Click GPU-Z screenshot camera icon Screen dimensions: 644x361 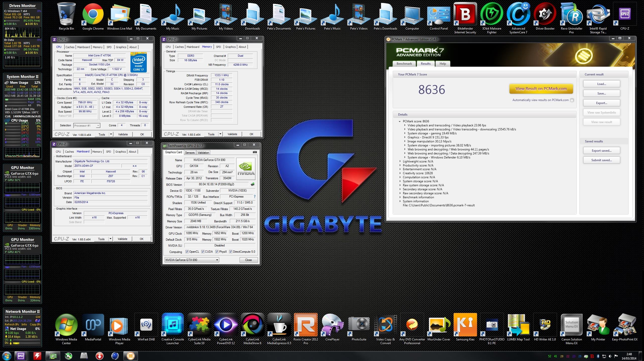tap(255, 152)
